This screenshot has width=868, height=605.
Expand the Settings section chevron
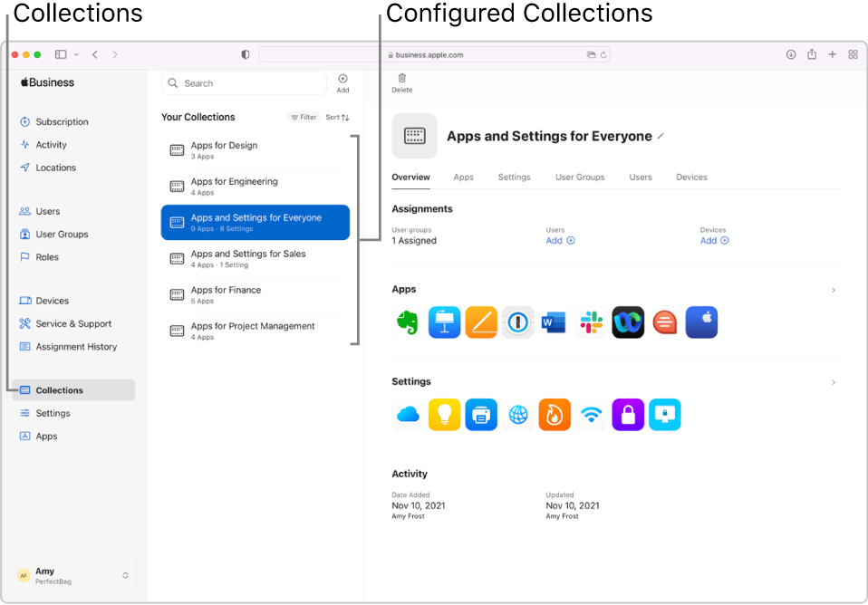(x=833, y=382)
